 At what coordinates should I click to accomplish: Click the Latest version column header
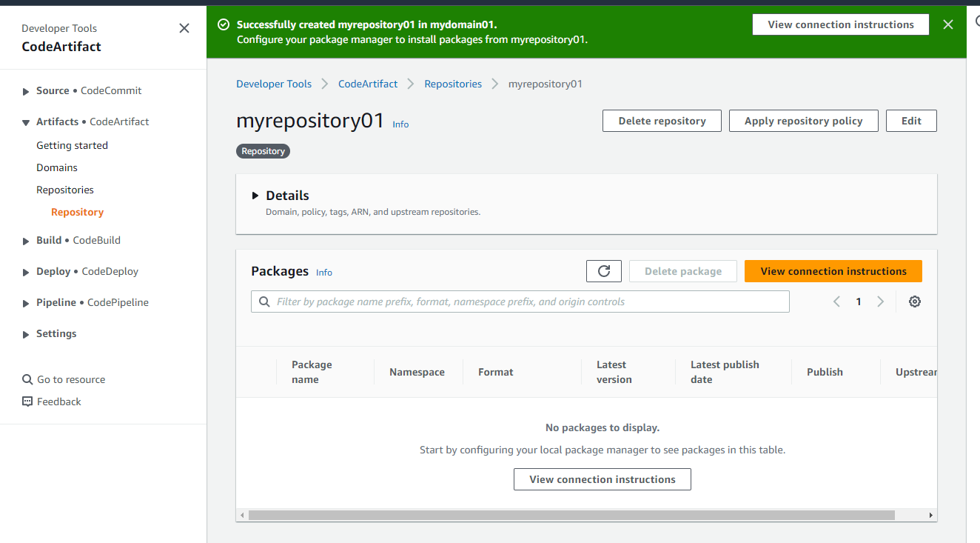pyautogui.click(x=614, y=372)
